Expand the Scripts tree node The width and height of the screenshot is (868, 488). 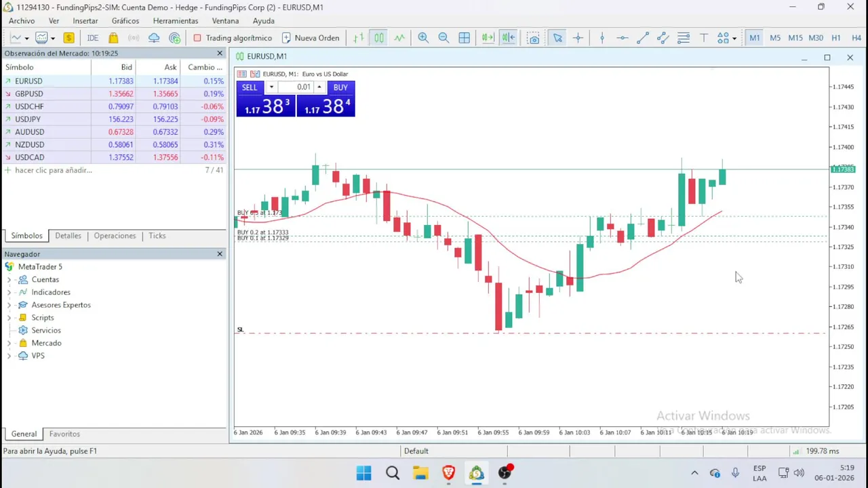point(9,318)
